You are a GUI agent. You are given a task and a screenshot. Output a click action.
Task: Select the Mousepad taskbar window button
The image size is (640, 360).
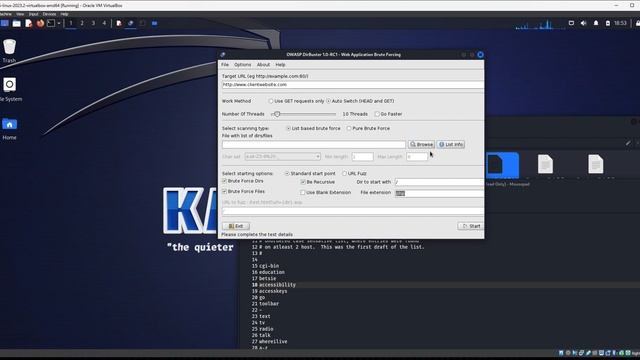[x=119, y=23]
